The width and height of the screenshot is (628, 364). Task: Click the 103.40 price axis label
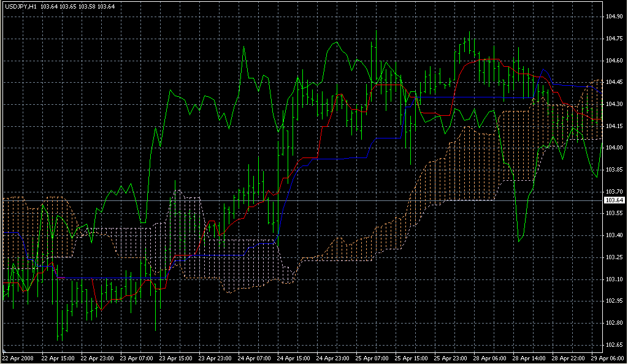[x=614, y=235]
